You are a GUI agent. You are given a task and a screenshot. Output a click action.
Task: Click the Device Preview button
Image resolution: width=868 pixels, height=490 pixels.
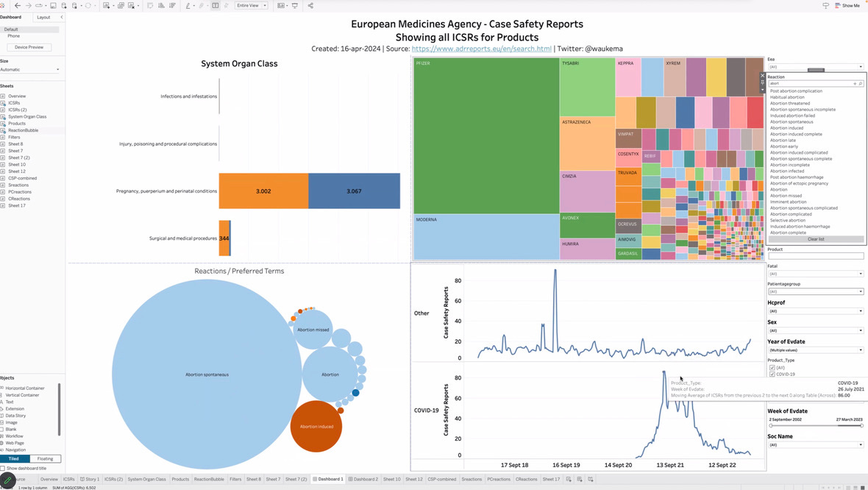point(29,47)
